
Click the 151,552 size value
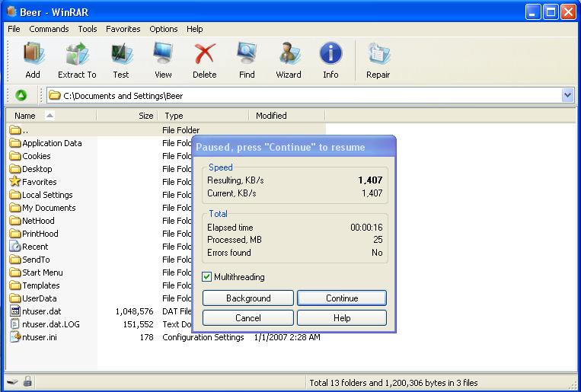point(139,324)
